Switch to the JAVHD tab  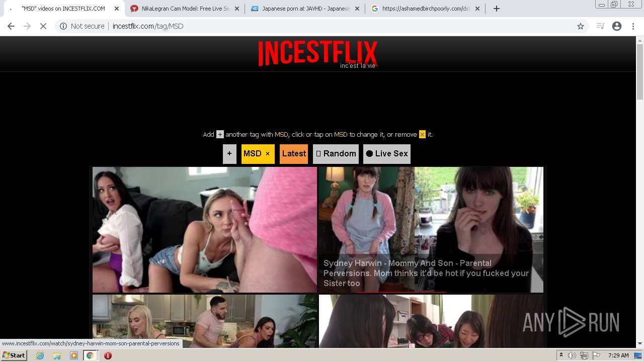click(x=305, y=9)
